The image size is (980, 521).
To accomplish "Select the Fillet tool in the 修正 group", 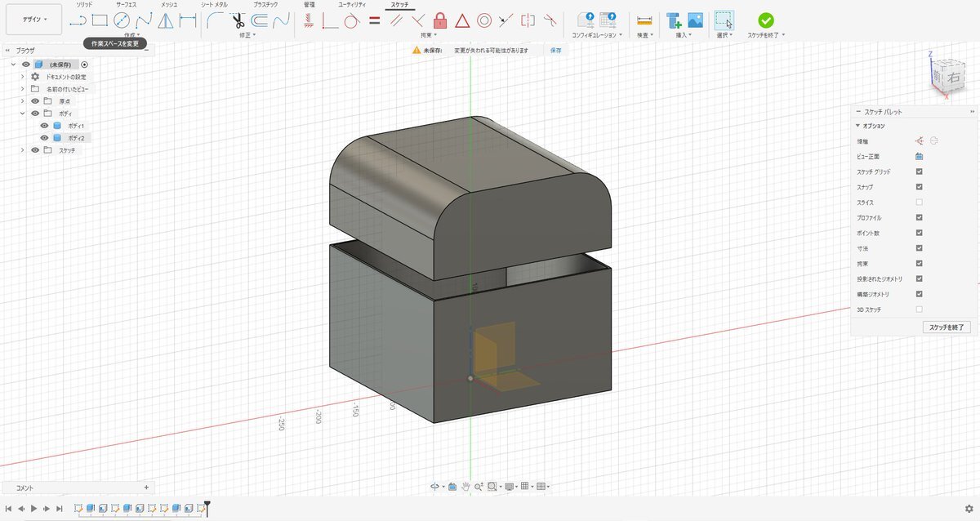I will [216, 20].
